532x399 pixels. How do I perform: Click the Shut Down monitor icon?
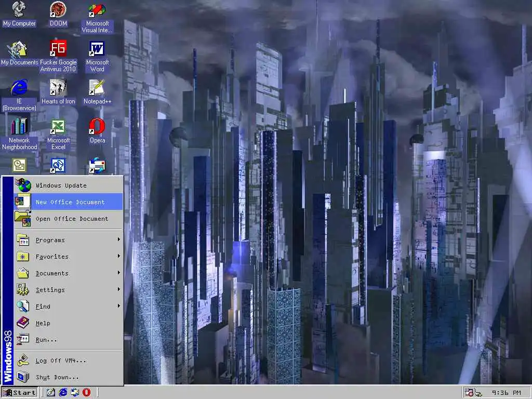pyautogui.click(x=23, y=377)
